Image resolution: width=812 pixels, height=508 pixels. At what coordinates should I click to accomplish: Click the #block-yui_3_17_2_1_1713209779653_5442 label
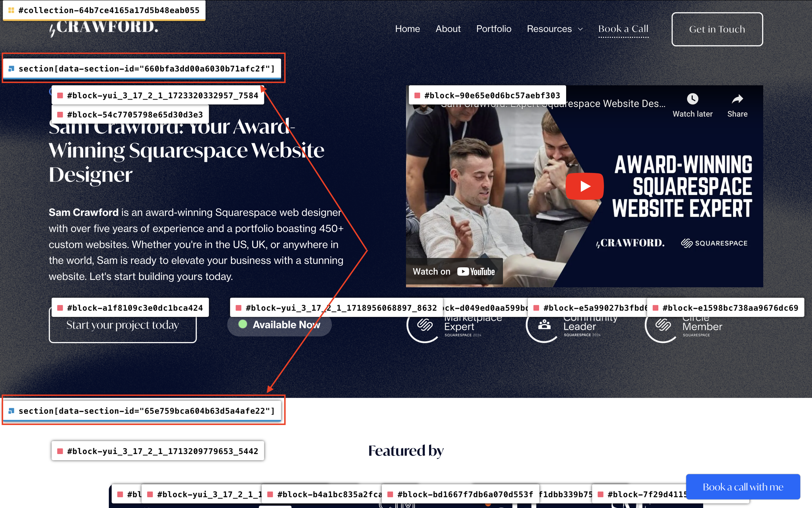tap(158, 451)
